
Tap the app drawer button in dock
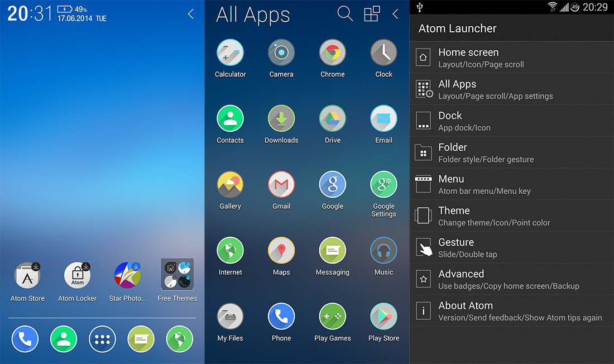[102, 339]
